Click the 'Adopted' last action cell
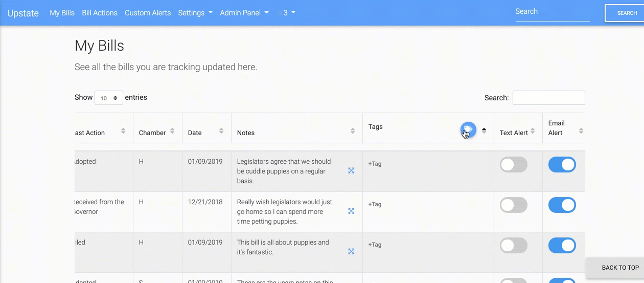Image resolution: width=644 pixels, height=283 pixels. (x=104, y=171)
